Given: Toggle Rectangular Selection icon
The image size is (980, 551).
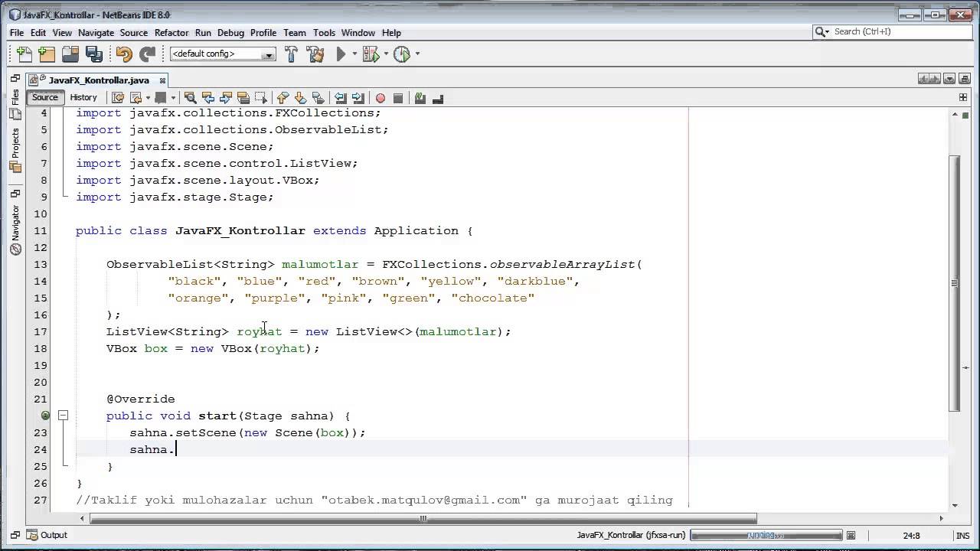Looking at the screenshot, I should coord(261,98).
